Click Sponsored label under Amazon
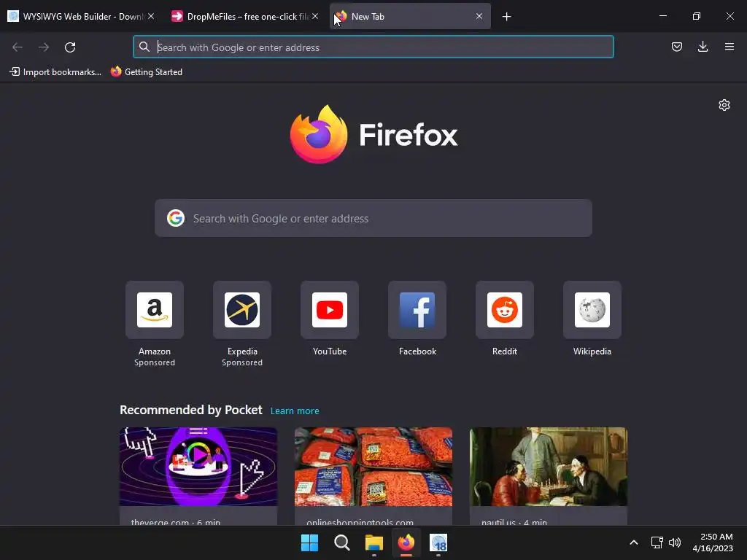The width and height of the screenshot is (747, 560). coord(155,363)
